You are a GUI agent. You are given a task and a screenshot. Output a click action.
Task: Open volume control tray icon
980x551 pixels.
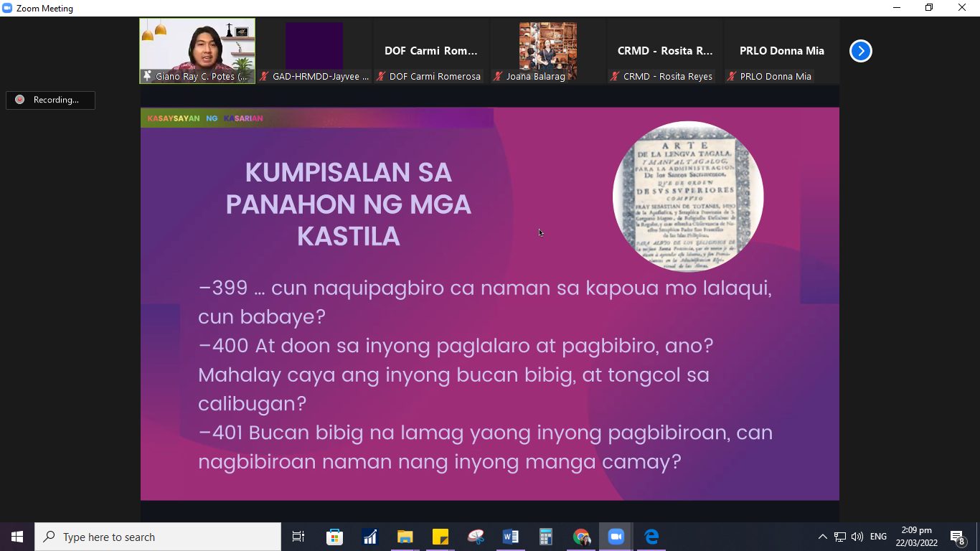click(x=857, y=537)
